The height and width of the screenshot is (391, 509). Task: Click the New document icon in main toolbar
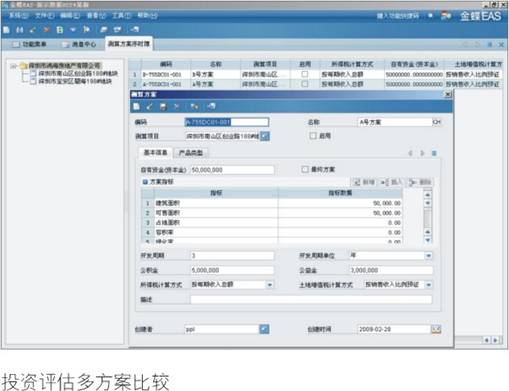coord(6,30)
